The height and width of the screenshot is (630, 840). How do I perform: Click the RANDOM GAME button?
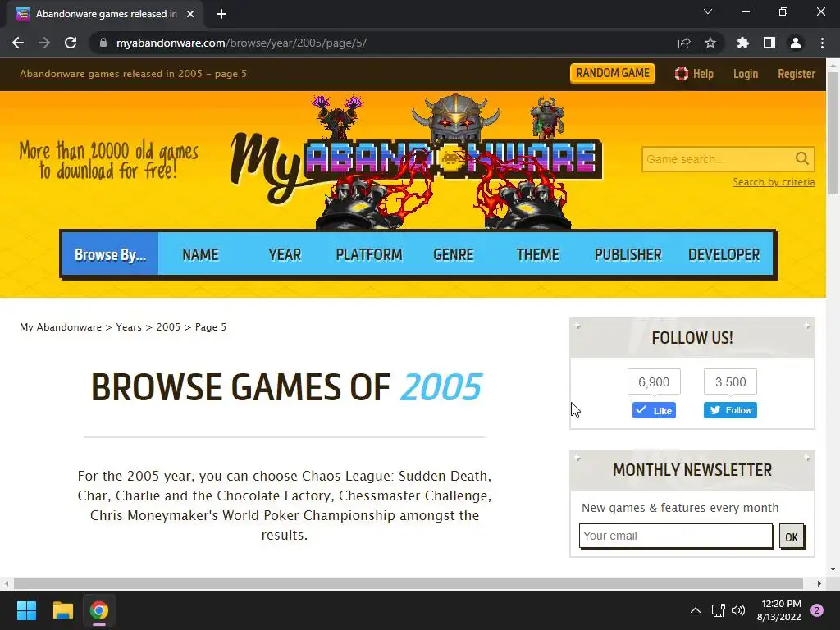coord(612,73)
